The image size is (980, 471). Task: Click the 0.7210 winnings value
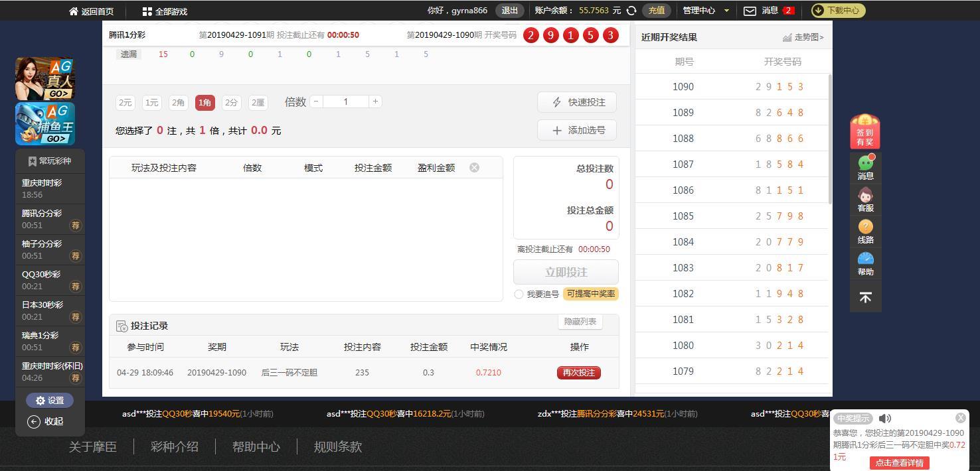point(489,373)
